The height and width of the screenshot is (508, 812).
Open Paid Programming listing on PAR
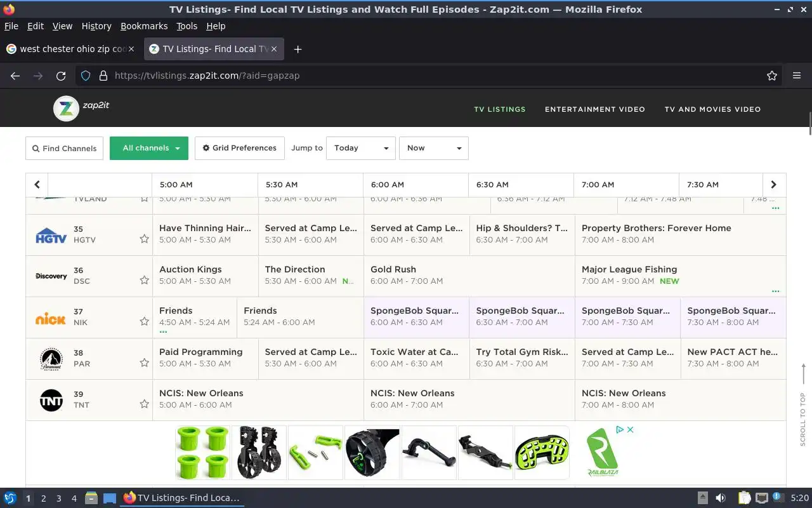pyautogui.click(x=206, y=359)
